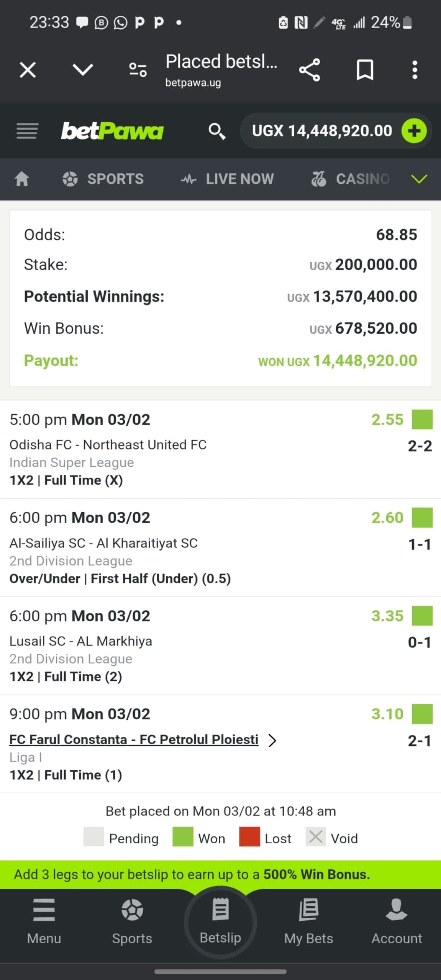Expand the FC Farul Constanta match arrow
This screenshot has height=980, width=441.
[x=272, y=740]
